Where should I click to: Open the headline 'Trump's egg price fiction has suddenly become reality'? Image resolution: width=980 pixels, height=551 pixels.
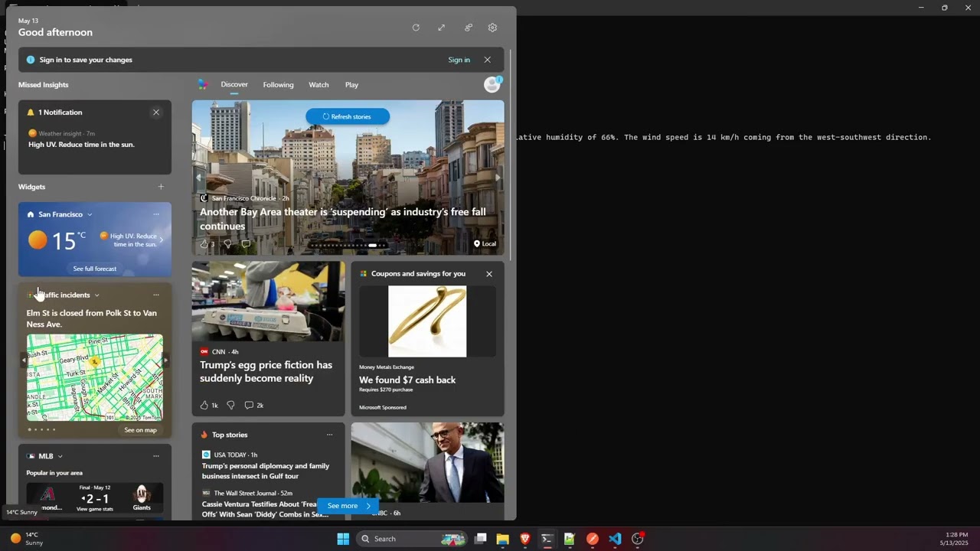pos(266,372)
